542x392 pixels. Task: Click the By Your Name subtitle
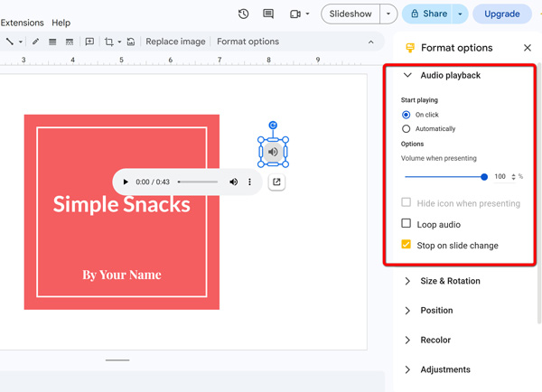pos(122,275)
